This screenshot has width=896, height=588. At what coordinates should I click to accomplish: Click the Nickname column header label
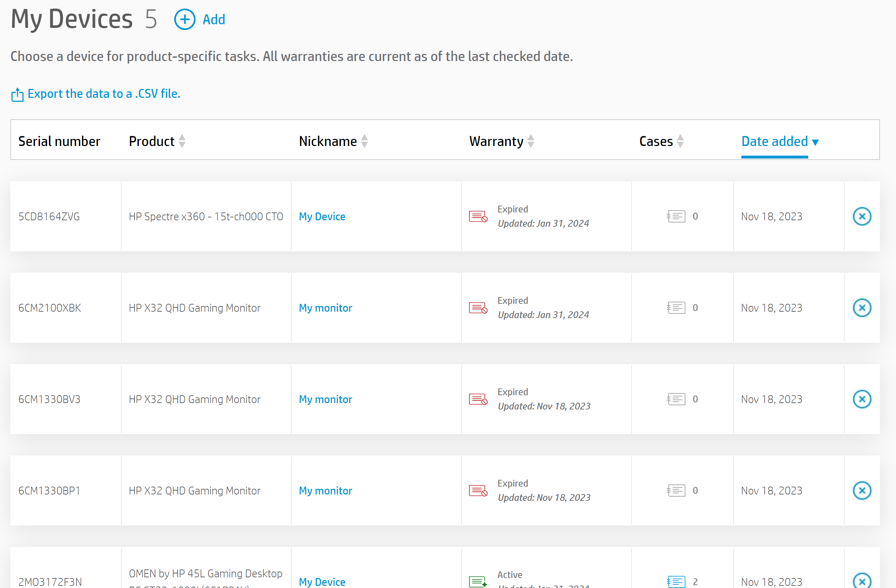[328, 141]
